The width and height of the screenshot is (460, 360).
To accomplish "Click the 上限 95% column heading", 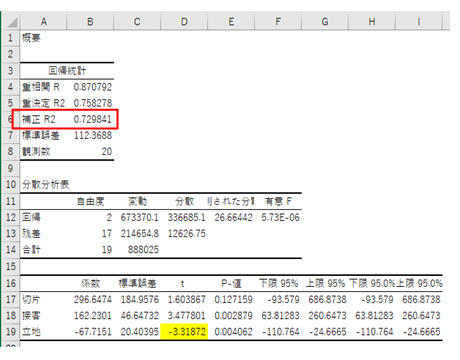I will 325,283.
